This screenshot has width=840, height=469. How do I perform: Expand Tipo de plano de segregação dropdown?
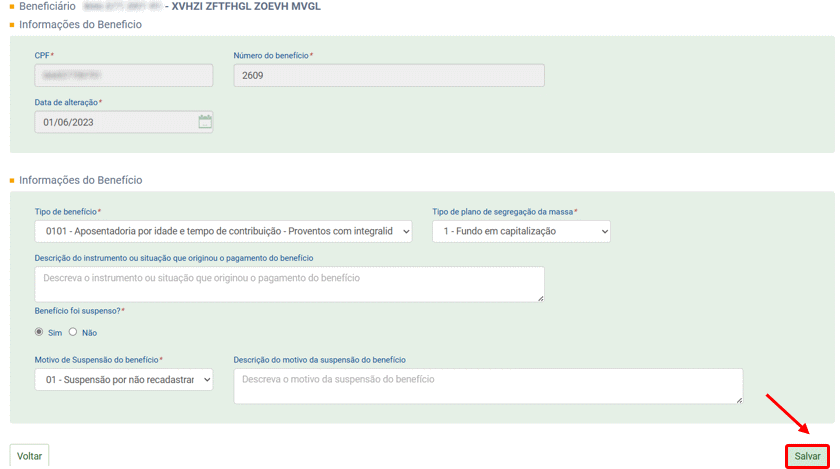coord(521,231)
